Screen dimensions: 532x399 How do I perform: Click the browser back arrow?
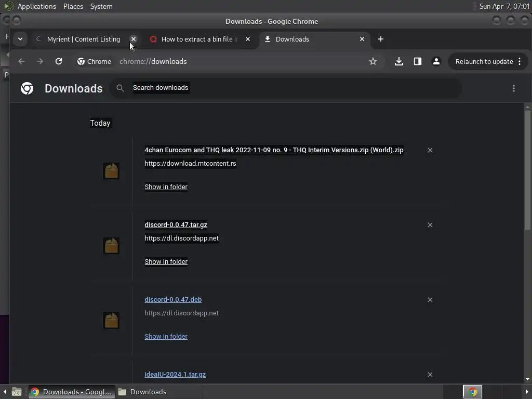(x=21, y=61)
